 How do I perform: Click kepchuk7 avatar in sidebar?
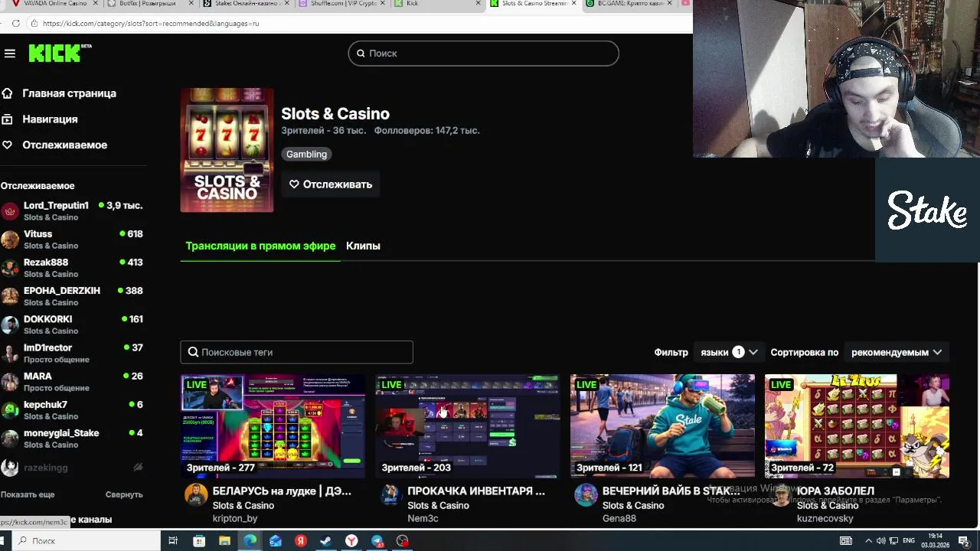coord(10,410)
